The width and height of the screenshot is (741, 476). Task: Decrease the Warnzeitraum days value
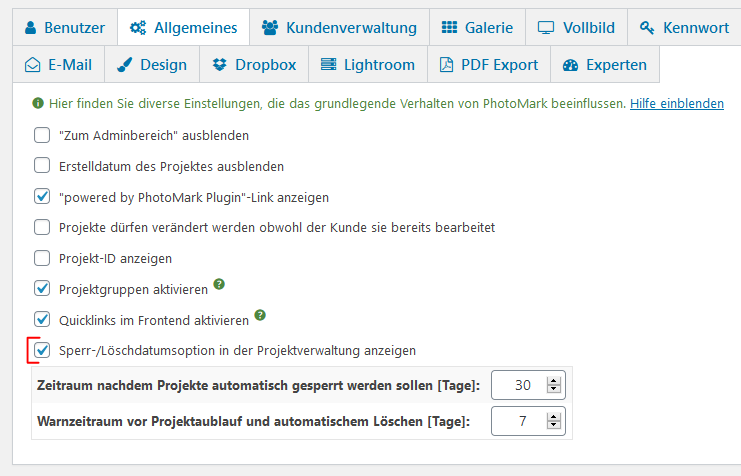click(555, 427)
